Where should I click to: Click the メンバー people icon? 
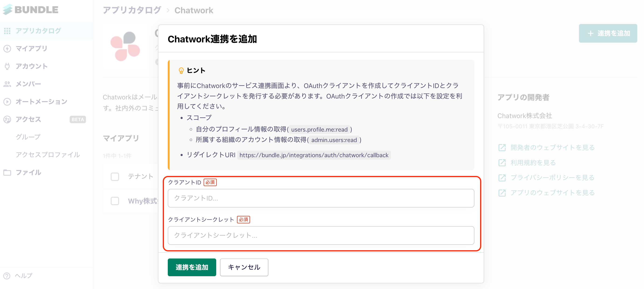point(7,84)
